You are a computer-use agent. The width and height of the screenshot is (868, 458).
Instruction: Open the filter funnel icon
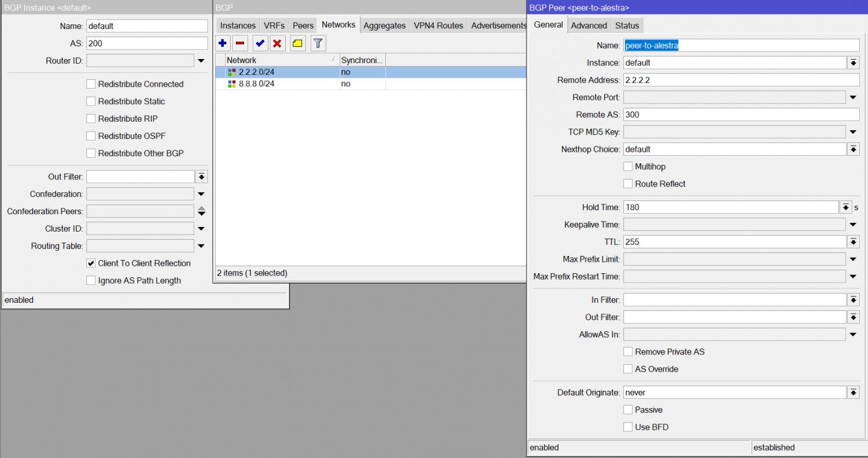(x=318, y=43)
